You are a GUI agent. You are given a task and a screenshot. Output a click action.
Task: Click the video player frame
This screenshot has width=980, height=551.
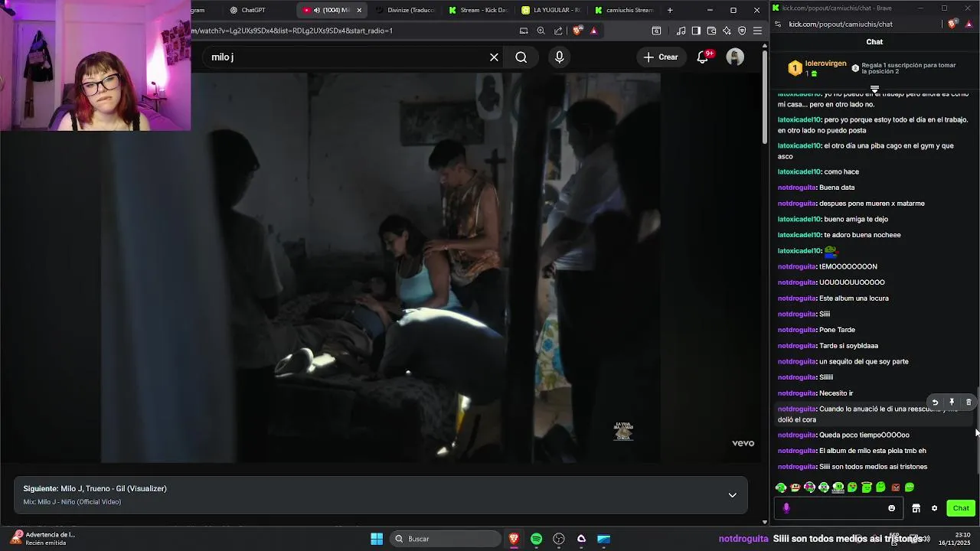coord(381,268)
